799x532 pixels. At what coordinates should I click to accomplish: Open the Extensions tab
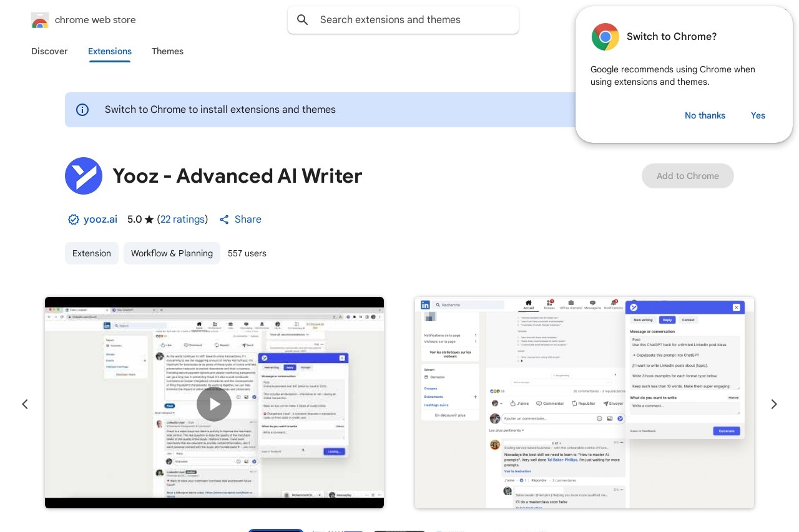[x=110, y=51]
